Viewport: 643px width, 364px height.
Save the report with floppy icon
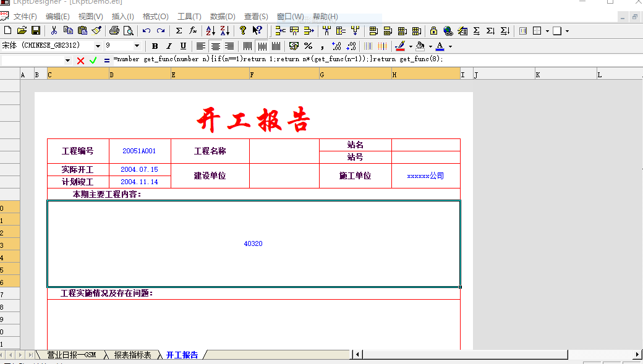tap(36, 30)
